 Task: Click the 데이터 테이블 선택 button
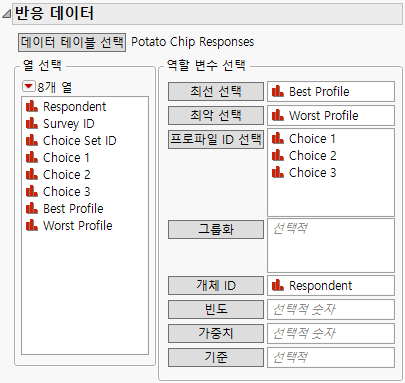(72, 42)
